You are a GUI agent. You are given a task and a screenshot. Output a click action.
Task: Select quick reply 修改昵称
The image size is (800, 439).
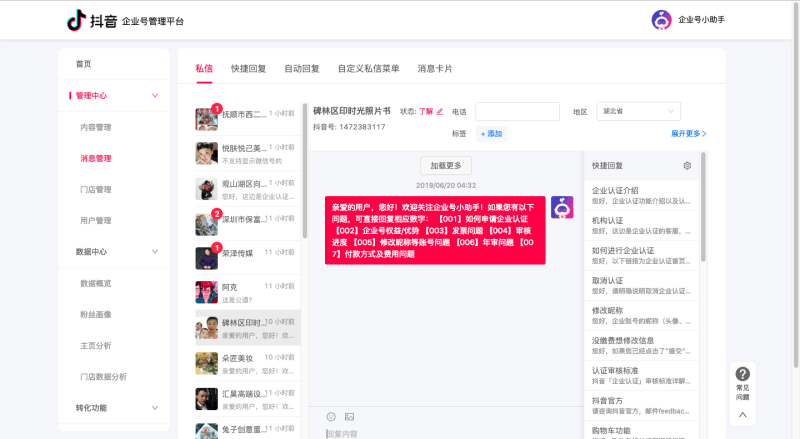click(641, 315)
